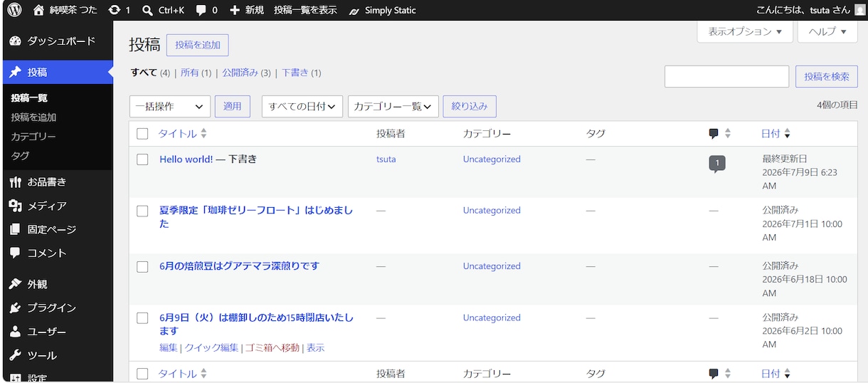This screenshot has width=868, height=383.
Task: Tick the select-all checkbox in table header
Action: [142, 134]
